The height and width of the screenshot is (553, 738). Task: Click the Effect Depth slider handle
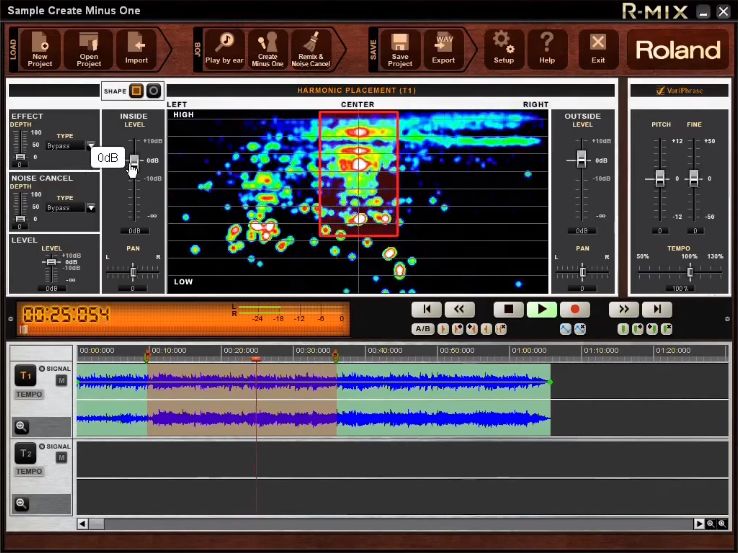[20, 157]
